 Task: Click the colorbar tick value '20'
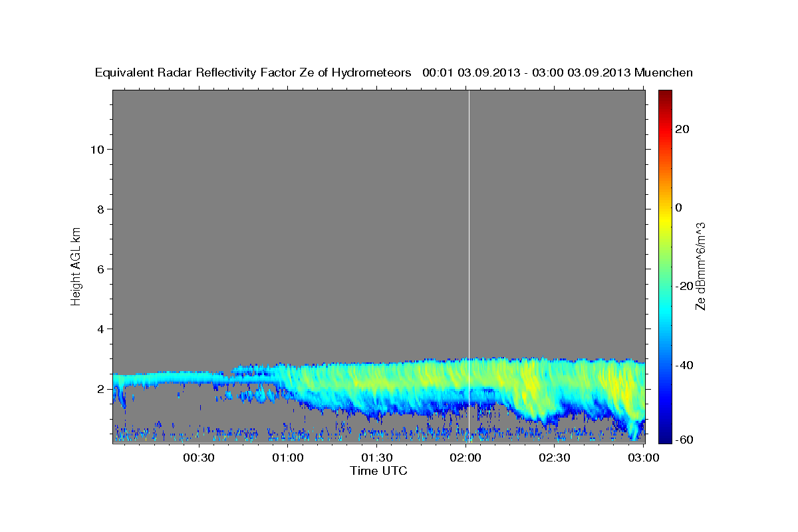click(x=682, y=129)
